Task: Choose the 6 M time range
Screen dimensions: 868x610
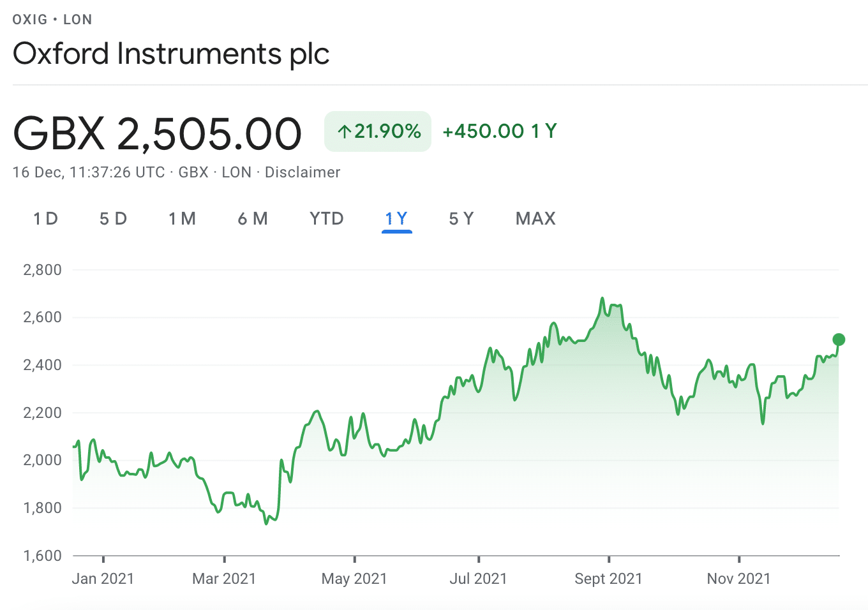Action: pyautogui.click(x=253, y=219)
